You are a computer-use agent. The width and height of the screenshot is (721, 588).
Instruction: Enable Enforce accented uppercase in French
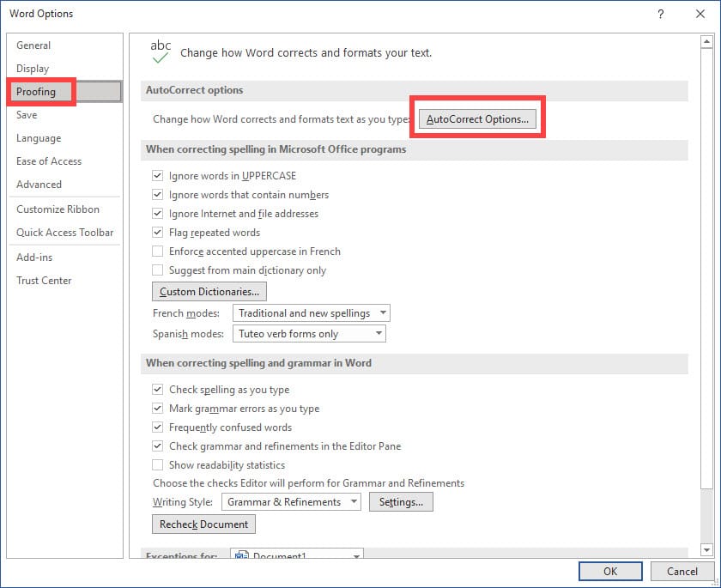[158, 252]
